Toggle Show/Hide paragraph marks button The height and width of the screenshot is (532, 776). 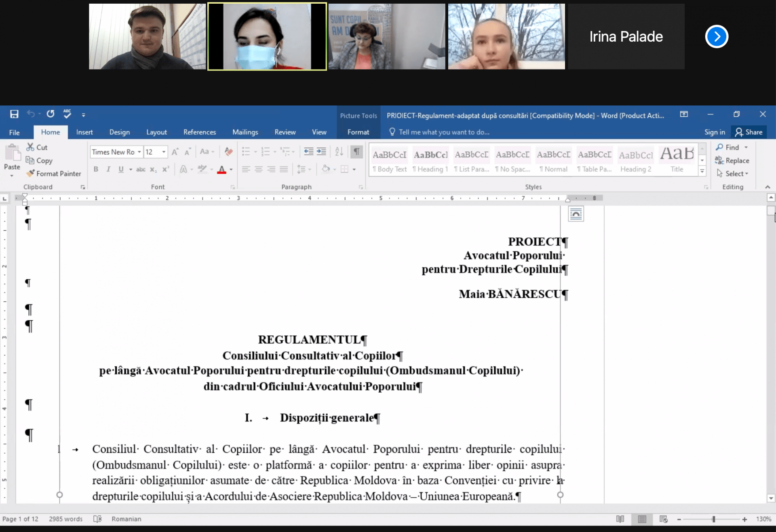pos(356,151)
